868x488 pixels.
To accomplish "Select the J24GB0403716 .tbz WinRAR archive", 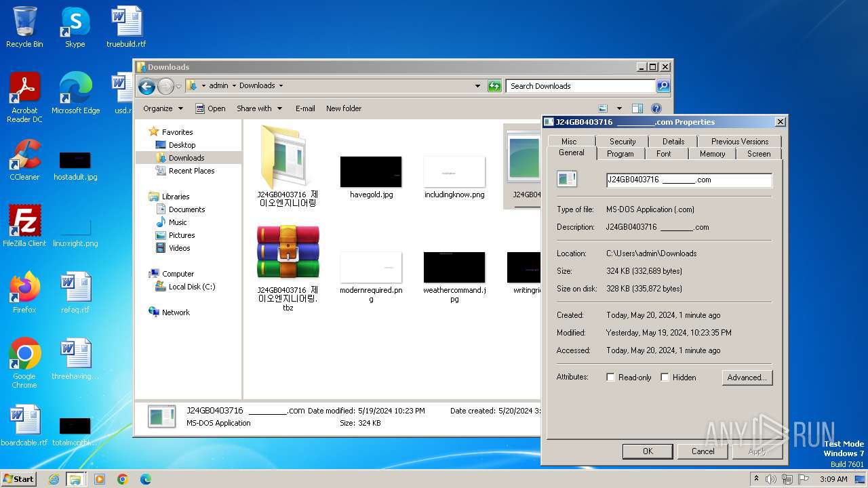I will tap(288, 268).
